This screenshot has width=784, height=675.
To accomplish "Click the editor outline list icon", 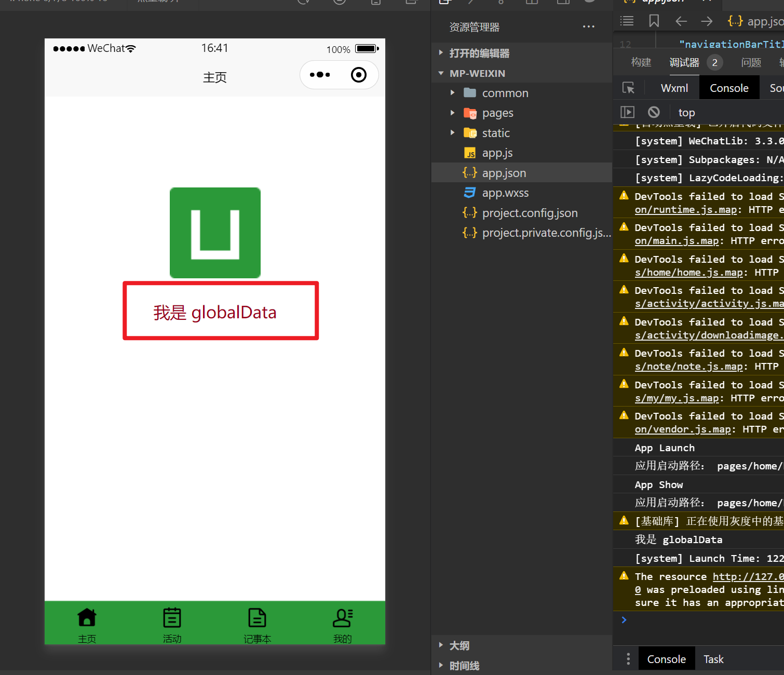I will 627,21.
